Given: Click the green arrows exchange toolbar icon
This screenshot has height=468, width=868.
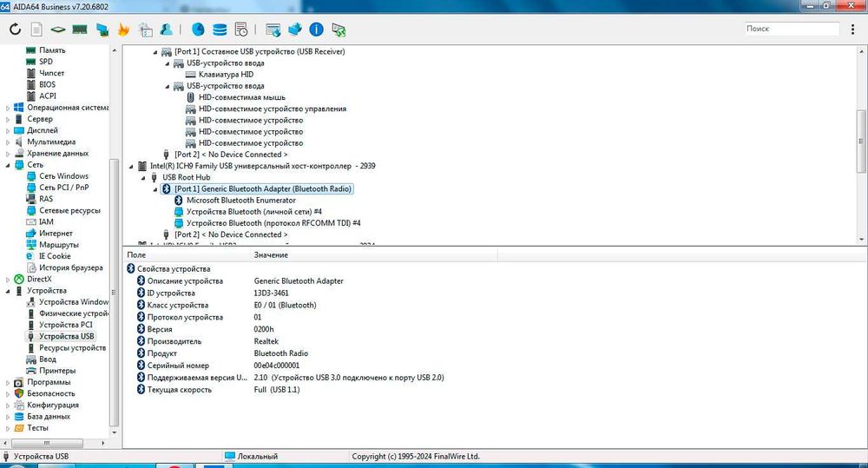Looking at the screenshot, I should [339, 30].
